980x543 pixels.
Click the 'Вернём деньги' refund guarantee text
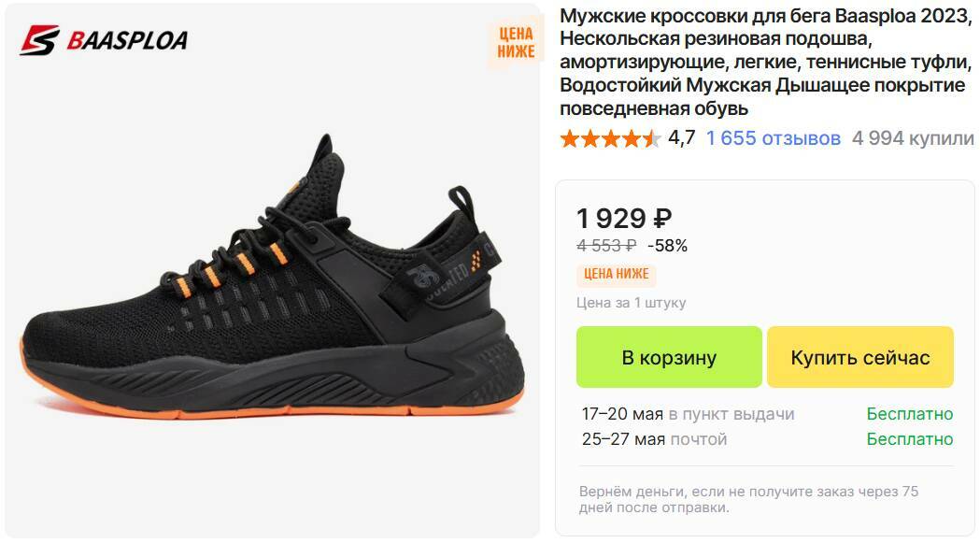pyautogui.click(x=748, y=499)
